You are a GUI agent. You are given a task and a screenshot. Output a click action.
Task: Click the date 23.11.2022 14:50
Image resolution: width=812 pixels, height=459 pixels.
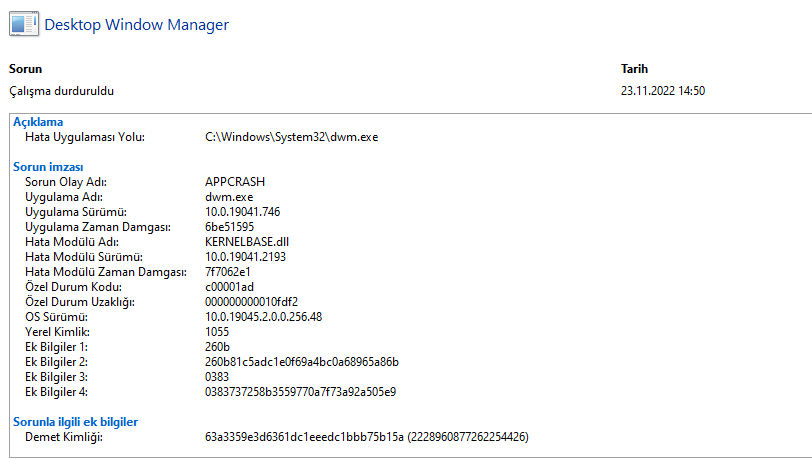(663, 91)
